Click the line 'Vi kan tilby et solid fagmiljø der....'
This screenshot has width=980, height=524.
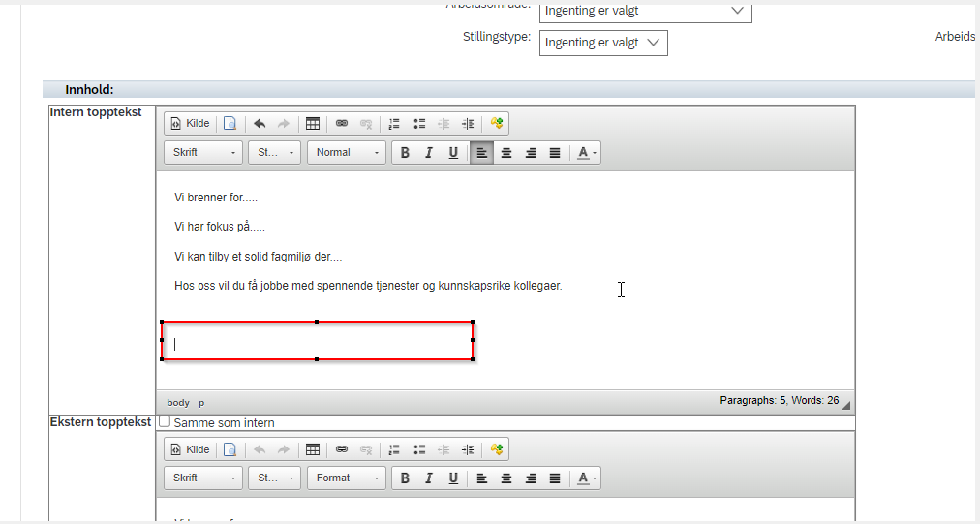pyautogui.click(x=259, y=257)
